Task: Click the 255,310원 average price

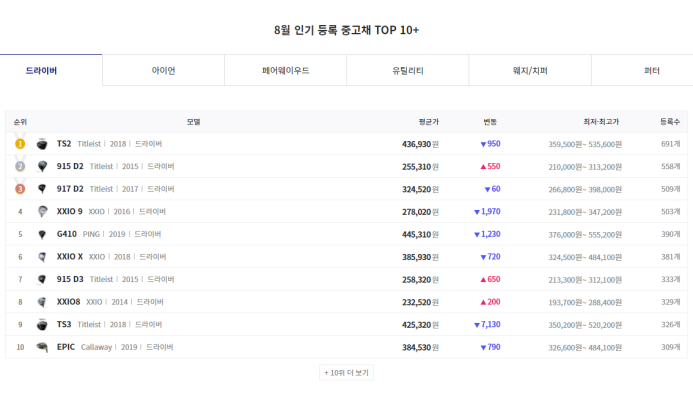Action: [x=420, y=167]
